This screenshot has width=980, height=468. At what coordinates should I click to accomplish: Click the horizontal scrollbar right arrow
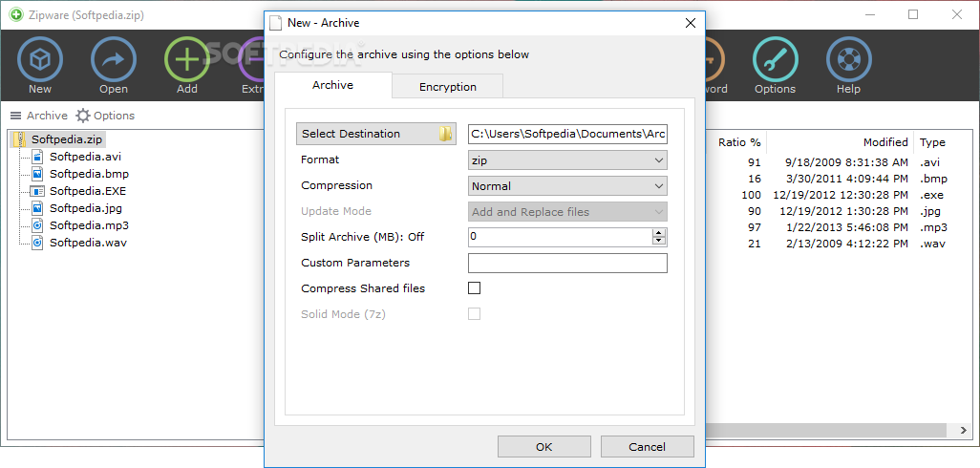pyautogui.click(x=965, y=431)
